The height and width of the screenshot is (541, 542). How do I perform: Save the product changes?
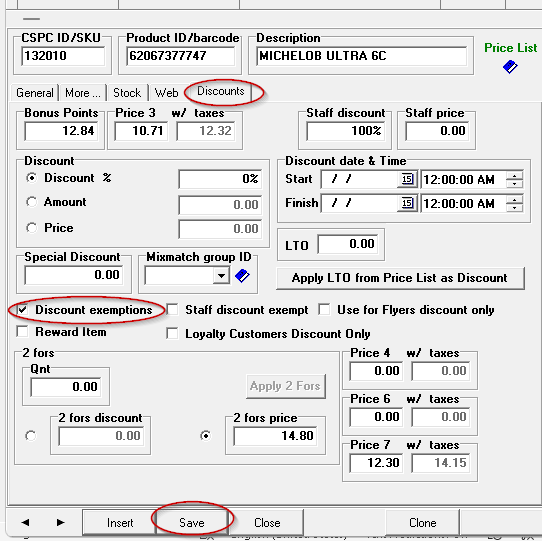click(192, 523)
